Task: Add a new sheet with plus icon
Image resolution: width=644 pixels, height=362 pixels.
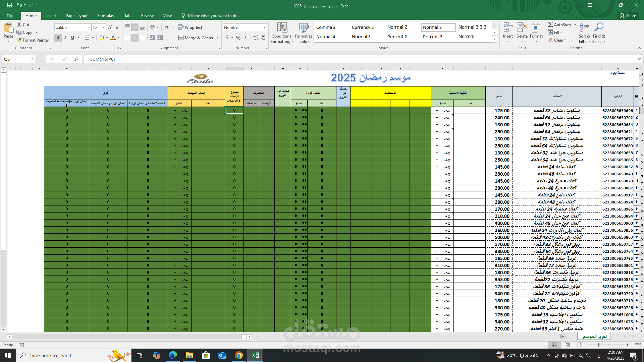Action: [563, 337]
